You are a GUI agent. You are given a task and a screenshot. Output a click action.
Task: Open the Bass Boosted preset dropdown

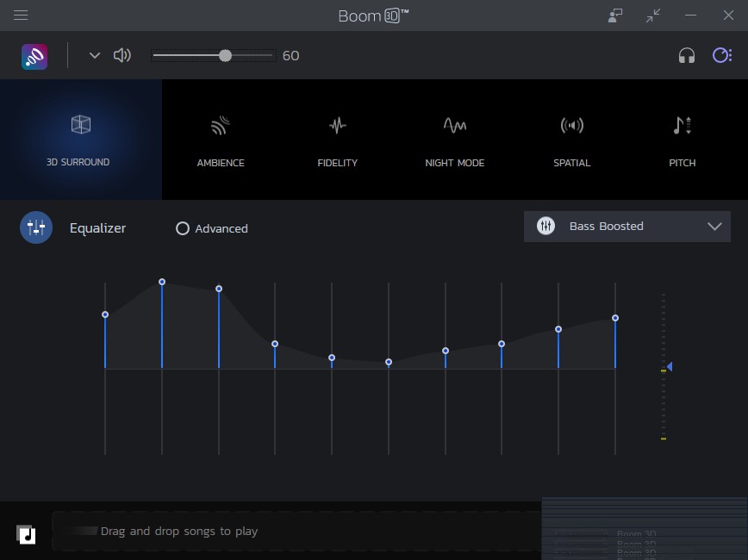626,226
